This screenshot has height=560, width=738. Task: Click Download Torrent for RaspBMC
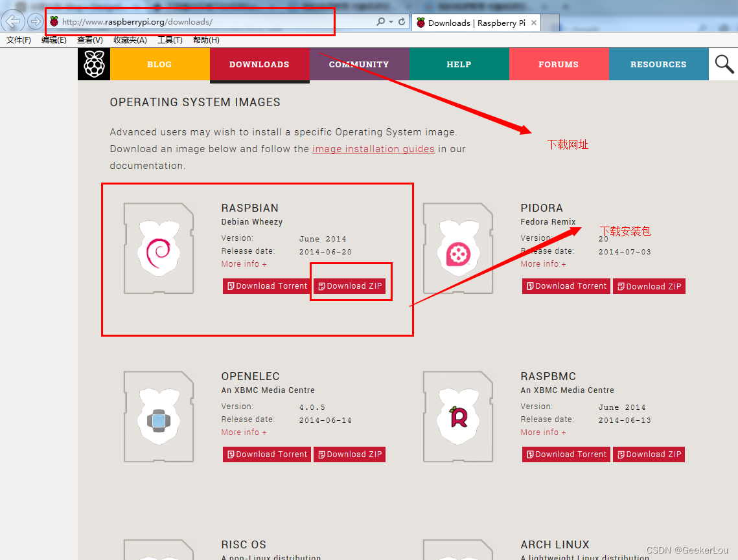point(566,454)
